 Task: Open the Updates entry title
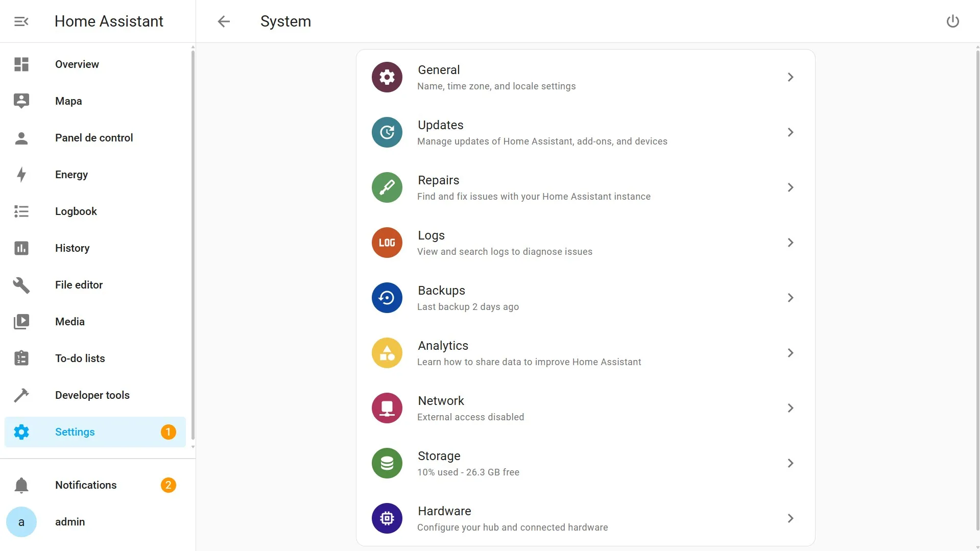[x=441, y=125]
